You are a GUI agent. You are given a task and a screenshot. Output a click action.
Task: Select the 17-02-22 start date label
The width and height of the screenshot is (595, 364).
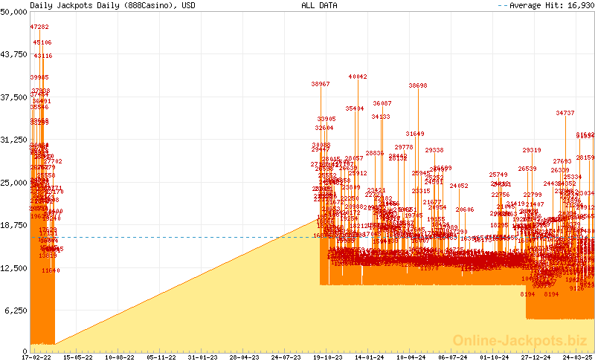click(x=36, y=357)
